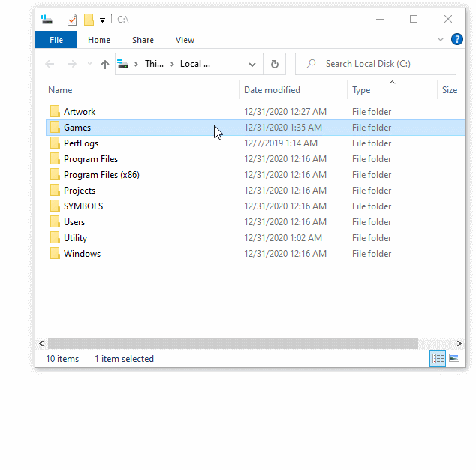
Task: Expand the address bar history dropdown
Action: 252,65
